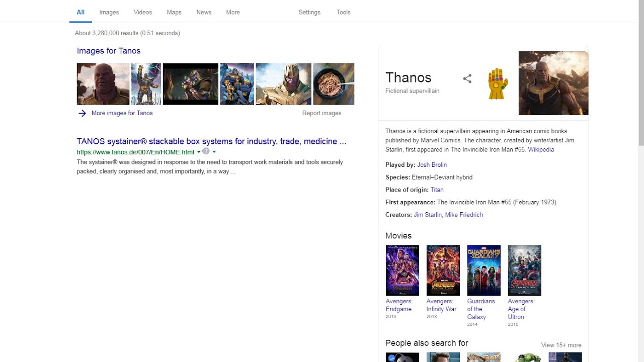Image resolution: width=644 pixels, height=362 pixels.
Task: Switch to the Images tab
Action: pos(109,12)
